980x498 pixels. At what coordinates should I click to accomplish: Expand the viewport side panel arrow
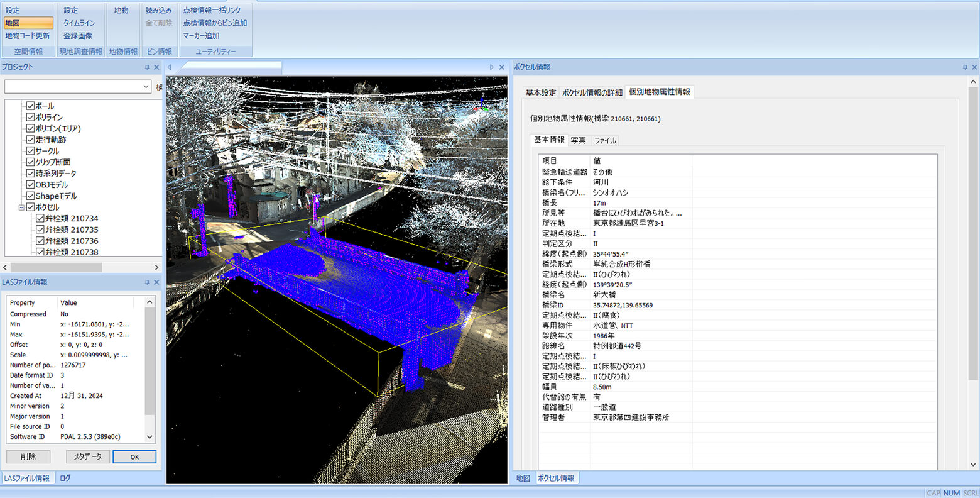tap(492, 66)
